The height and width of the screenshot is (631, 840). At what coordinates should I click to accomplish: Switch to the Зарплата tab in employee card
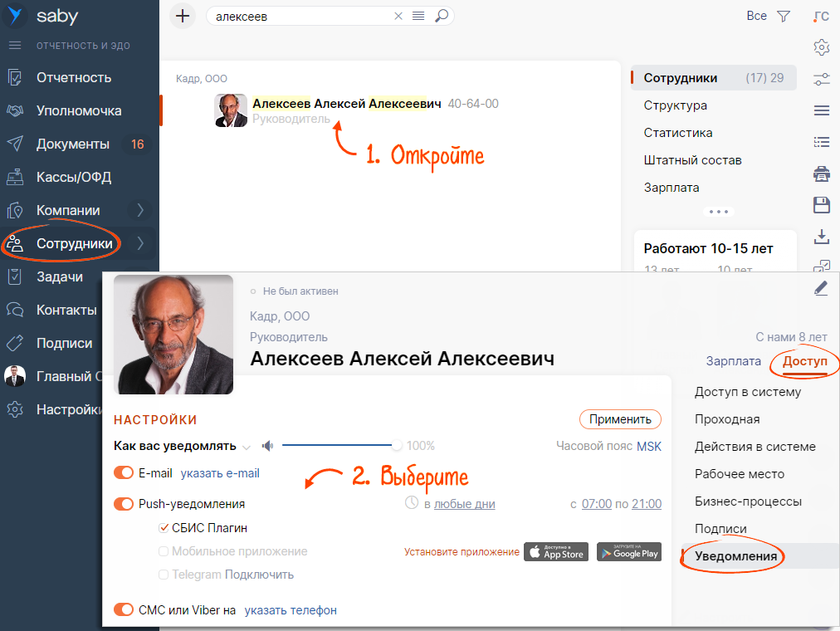point(733,361)
